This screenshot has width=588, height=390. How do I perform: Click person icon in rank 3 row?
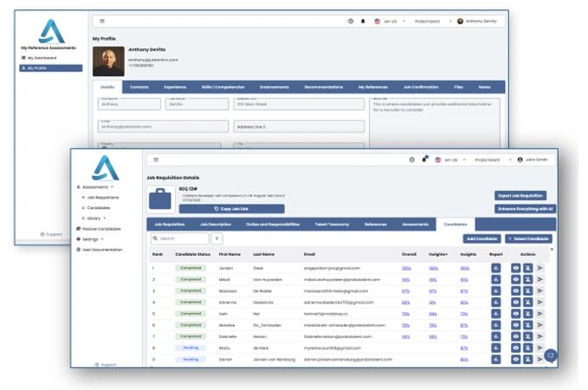point(527,291)
